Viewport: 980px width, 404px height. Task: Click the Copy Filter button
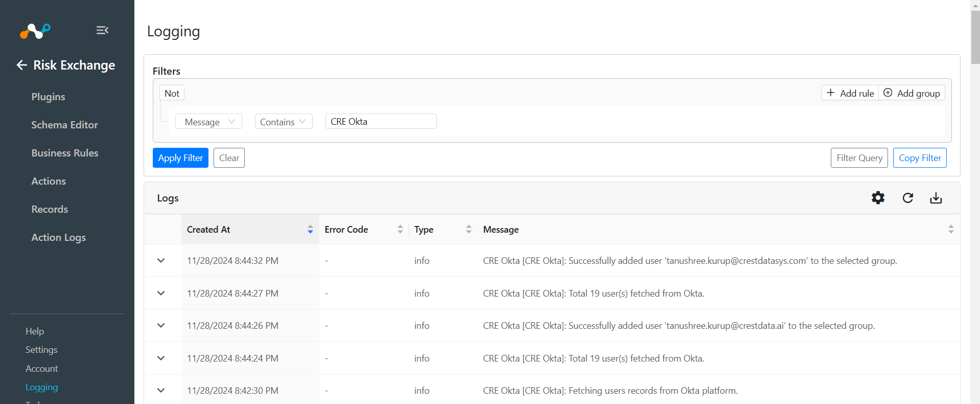(x=920, y=158)
